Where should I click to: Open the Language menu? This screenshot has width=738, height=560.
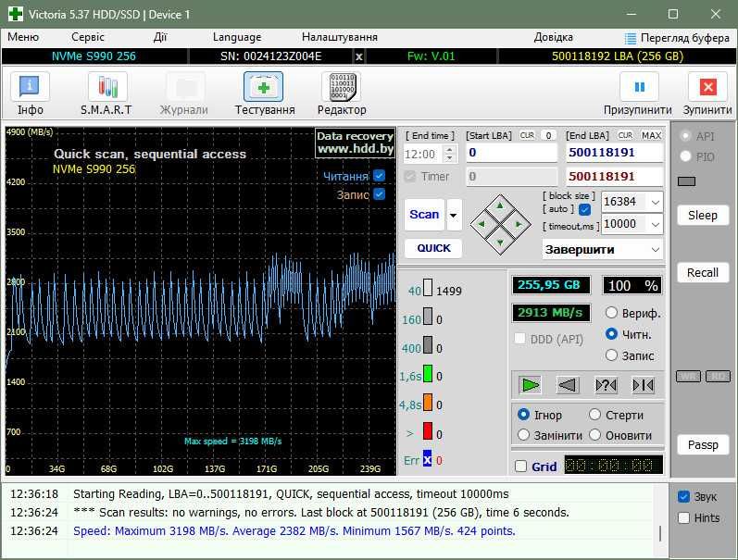coord(237,37)
